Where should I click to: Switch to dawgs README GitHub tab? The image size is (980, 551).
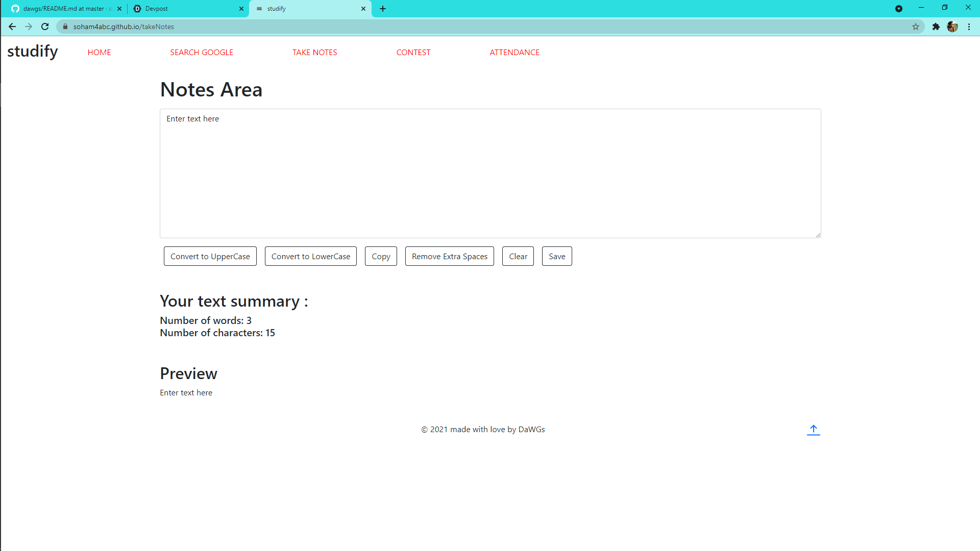coord(64,9)
